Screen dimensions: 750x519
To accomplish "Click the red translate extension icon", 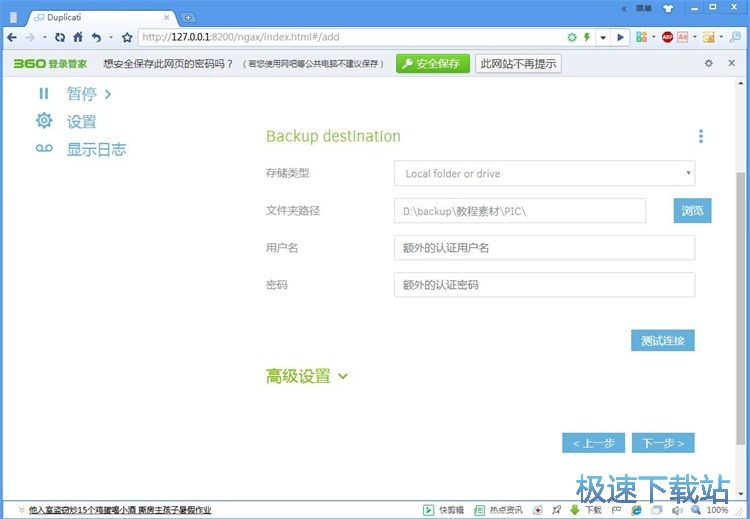I will pyautogui.click(x=683, y=37).
